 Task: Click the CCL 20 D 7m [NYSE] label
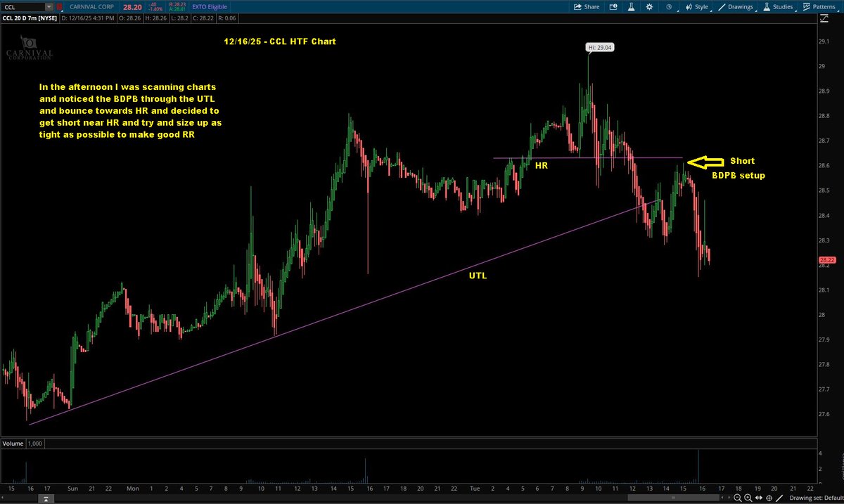[x=30, y=18]
